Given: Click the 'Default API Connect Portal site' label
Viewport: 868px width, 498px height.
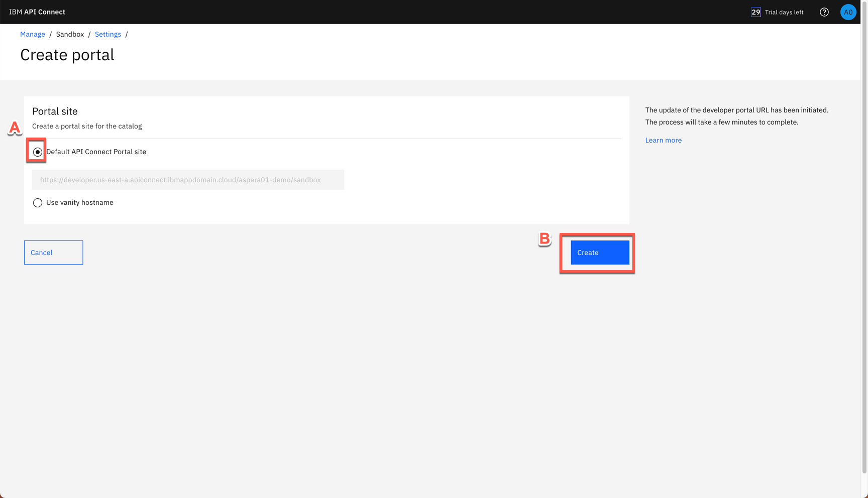Looking at the screenshot, I should pyautogui.click(x=96, y=152).
